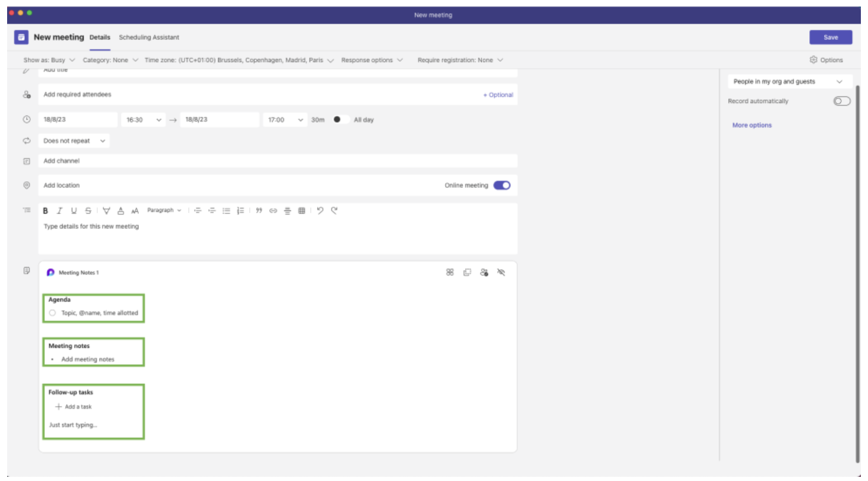The height and width of the screenshot is (481, 868).
Task: Apply bold formatting in meeting details
Action: coord(46,211)
